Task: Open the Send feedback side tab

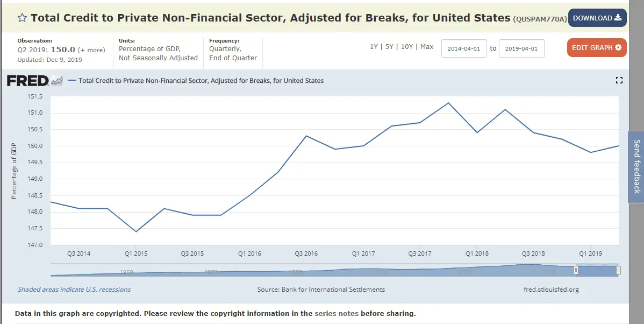Action: pos(636,166)
